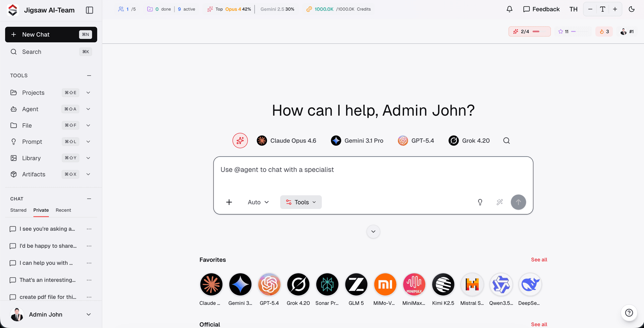The image size is (644, 328).
Task: Decrease text size with minus button
Action: [x=590, y=9]
